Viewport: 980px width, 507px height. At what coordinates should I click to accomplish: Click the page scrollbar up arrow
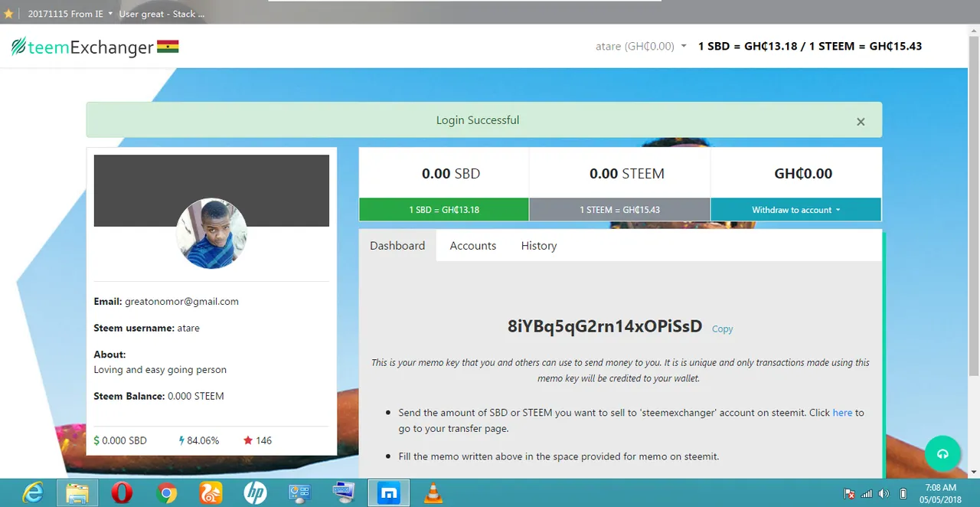(974, 31)
